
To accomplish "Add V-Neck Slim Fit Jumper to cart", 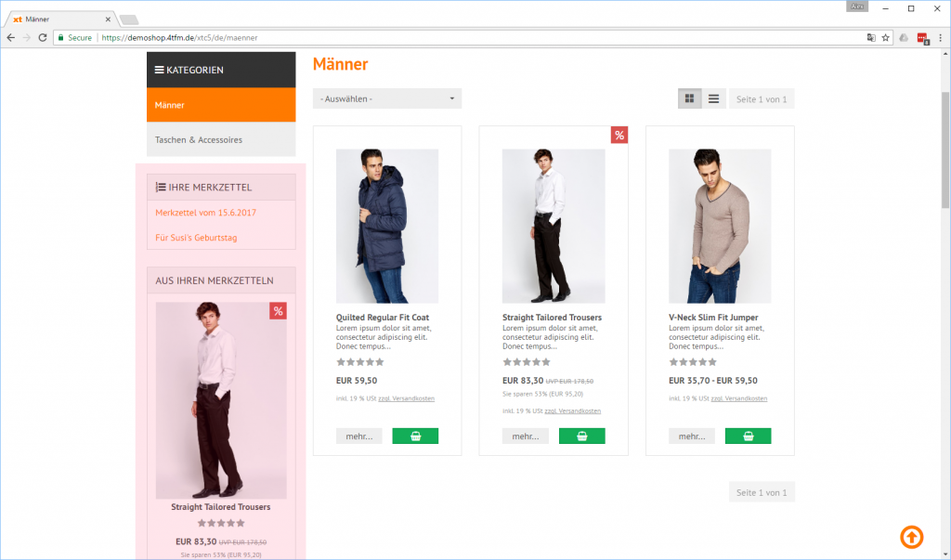I will click(x=748, y=436).
